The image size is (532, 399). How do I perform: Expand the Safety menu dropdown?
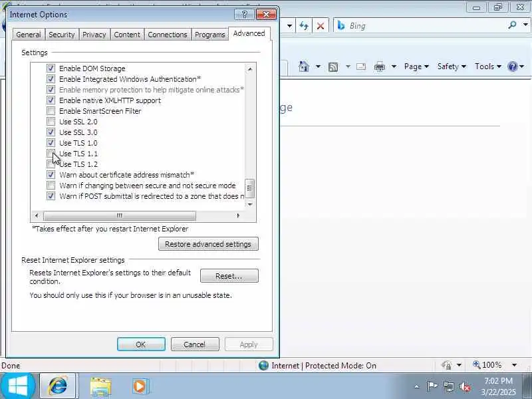click(452, 66)
